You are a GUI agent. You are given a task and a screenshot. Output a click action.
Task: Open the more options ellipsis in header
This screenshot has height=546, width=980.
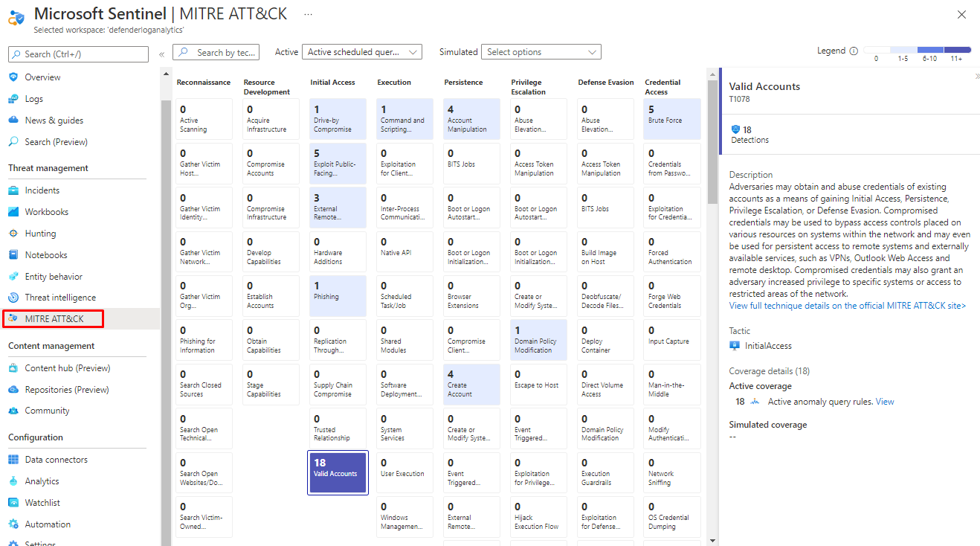point(308,14)
